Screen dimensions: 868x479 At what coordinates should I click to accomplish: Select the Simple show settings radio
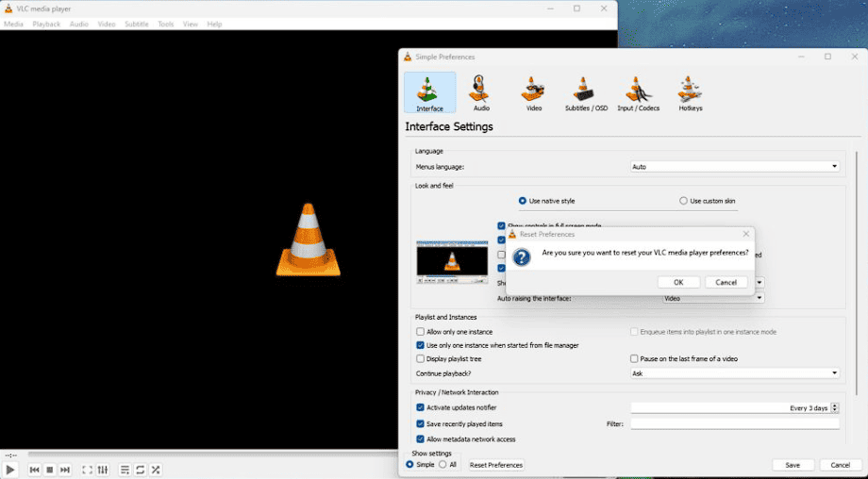tap(409, 465)
